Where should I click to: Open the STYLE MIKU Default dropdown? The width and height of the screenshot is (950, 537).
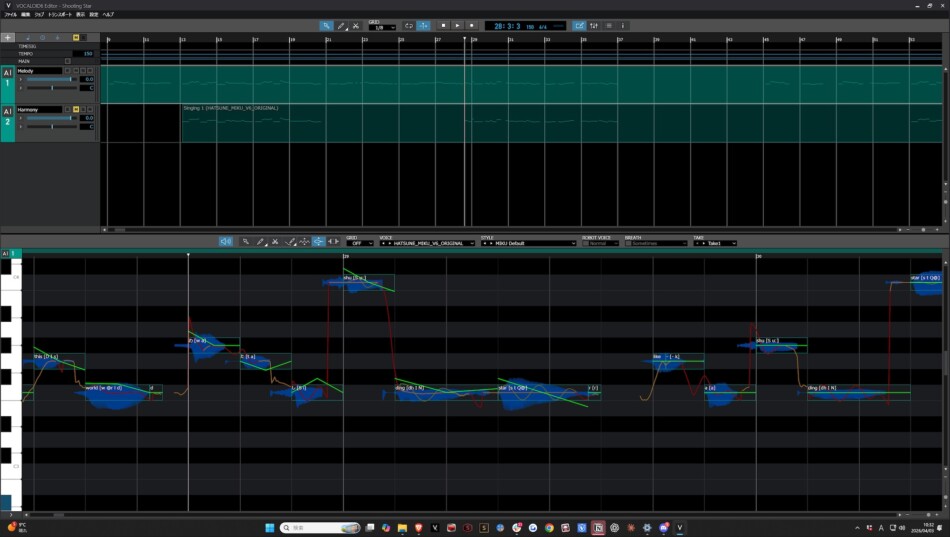tap(528, 243)
